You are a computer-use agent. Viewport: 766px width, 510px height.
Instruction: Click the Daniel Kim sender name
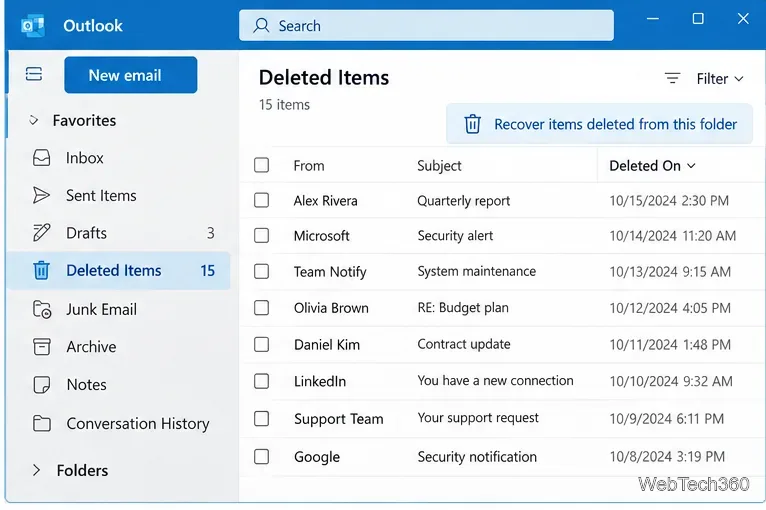(x=327, y=345)
